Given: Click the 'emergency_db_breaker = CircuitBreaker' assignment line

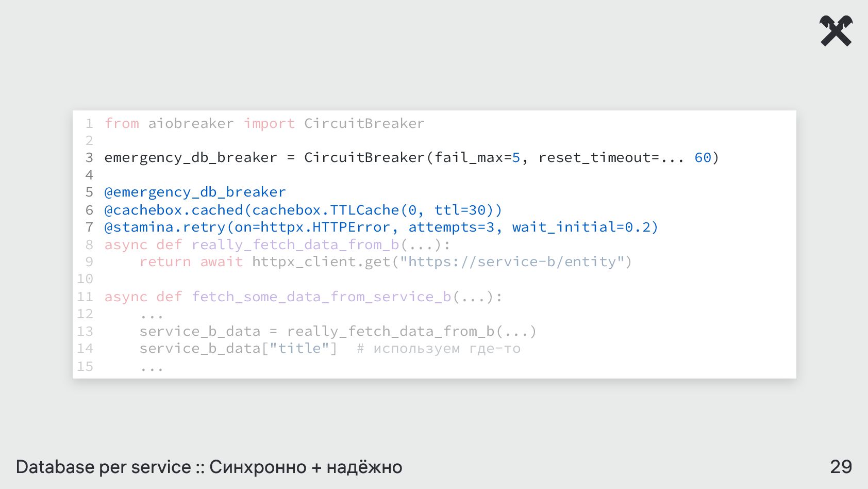Looking at the screenshot, I should (x=411, y=157).
